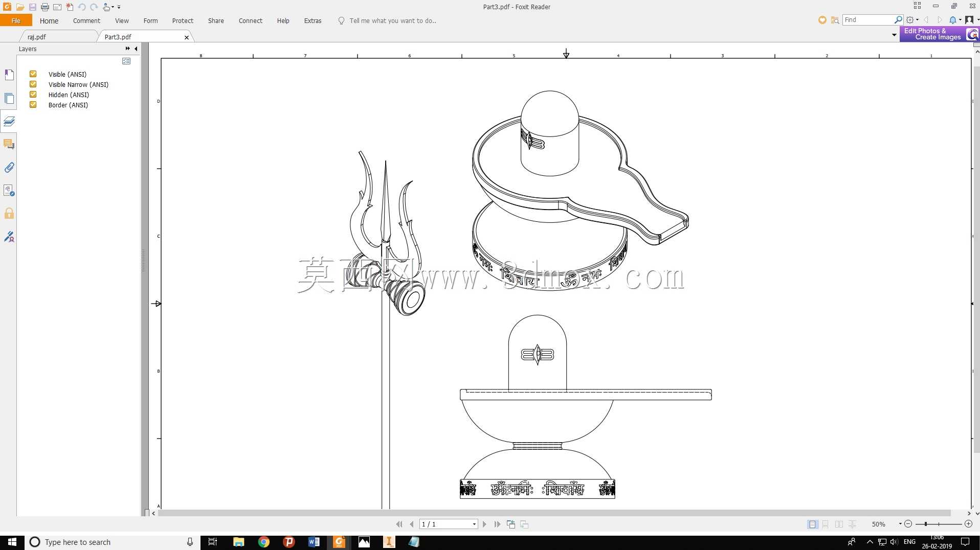Go to first page button
The width and height of the screenshot is (980, 550).
399,524
